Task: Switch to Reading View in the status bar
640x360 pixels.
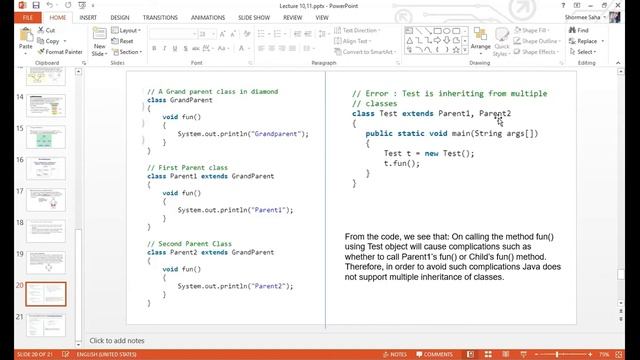Action: (505, 354)
